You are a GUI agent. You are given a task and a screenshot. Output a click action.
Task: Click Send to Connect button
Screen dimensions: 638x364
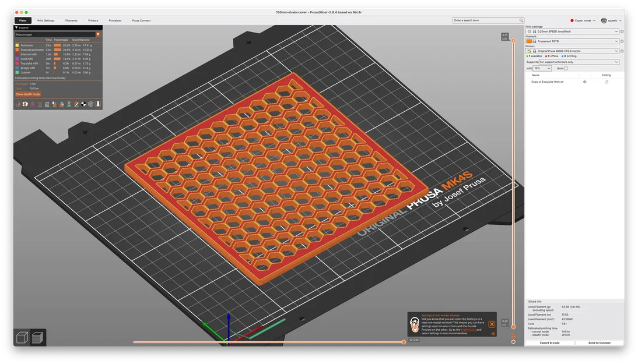tap(600, 342)
